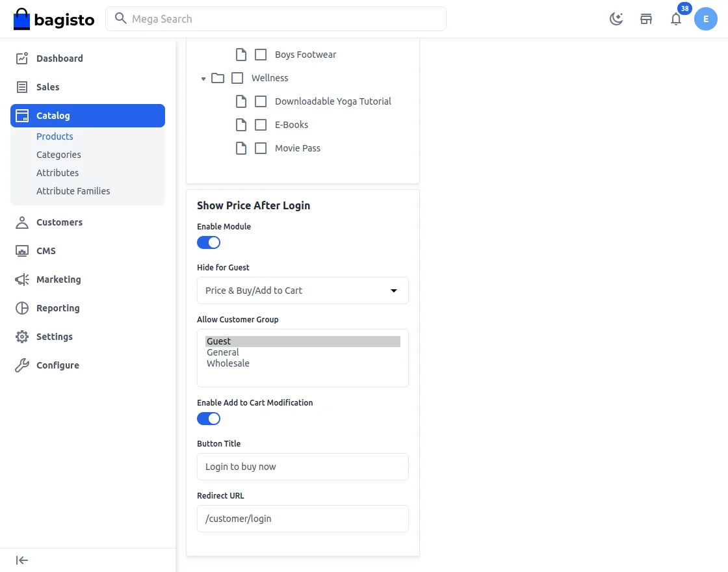The width and height of the screenshot is (728, 572).
Task: Click the storefront icon in the header
Action: point(645,19)
